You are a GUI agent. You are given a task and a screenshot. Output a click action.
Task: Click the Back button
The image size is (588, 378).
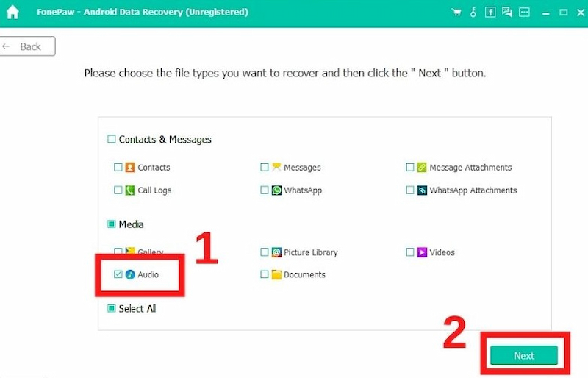pyautogui.click(x=27, y=46)
